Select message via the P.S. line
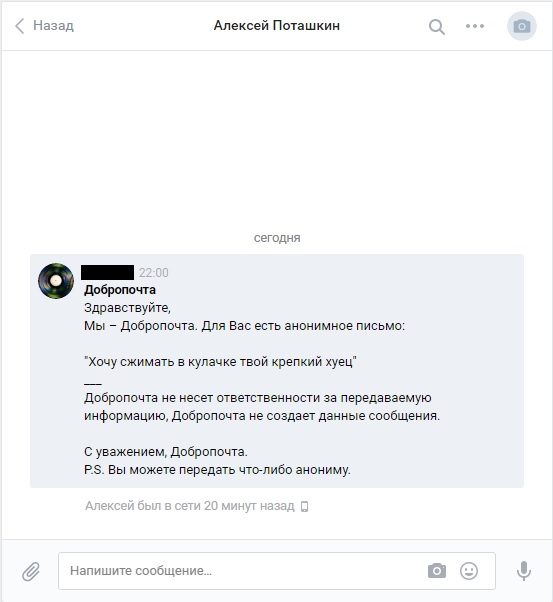553x602 pixels. click(x=217, y=470)
